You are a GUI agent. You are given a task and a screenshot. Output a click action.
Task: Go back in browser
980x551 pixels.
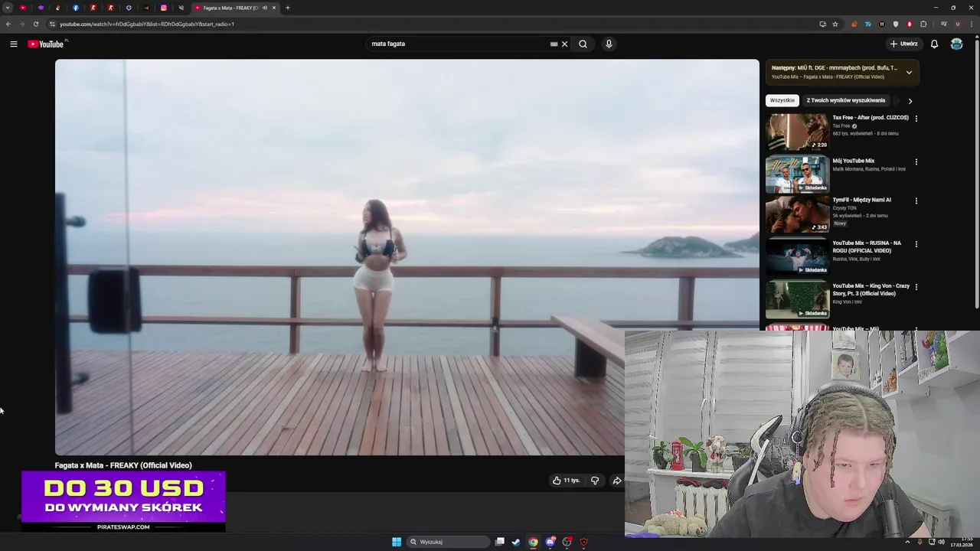click(8, 24)
